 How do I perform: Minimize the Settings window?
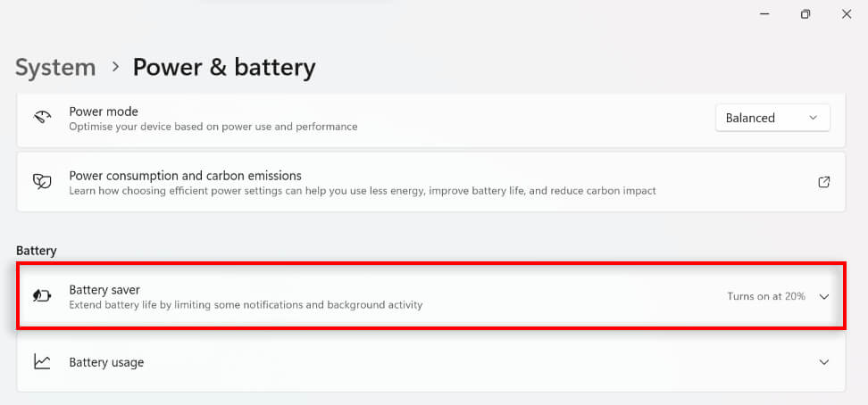pyautogui.click(x=764, y=14)
